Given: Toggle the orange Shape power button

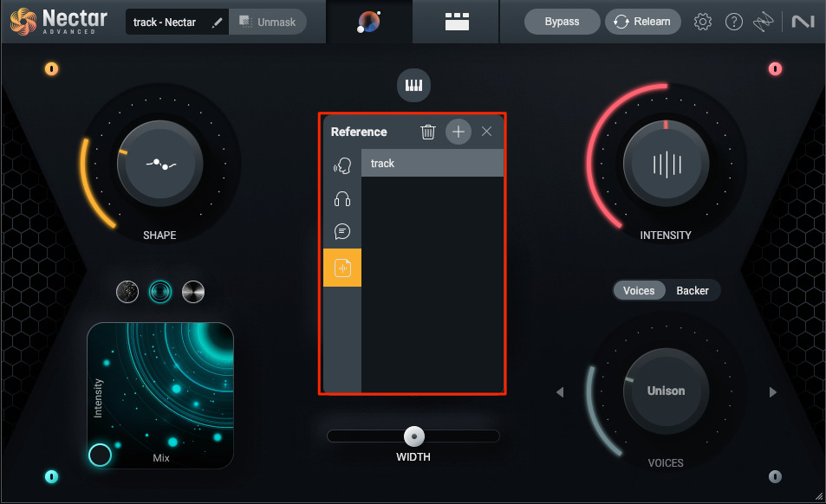Looking at the screenshot, I should pos(52,69).
